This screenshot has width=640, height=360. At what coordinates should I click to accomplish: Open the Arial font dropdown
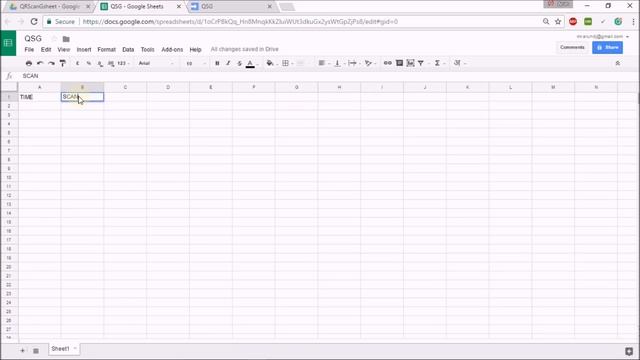point(156,63)
